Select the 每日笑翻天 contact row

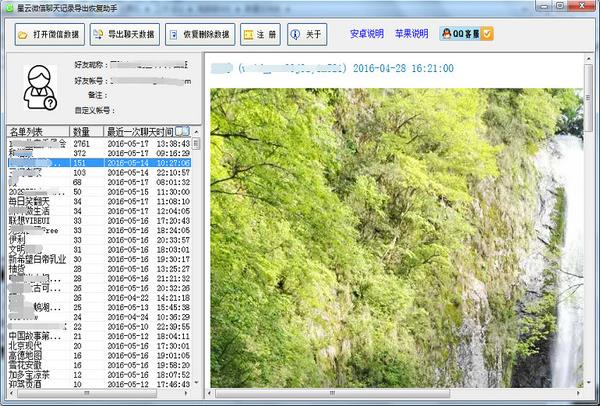(36, 201)
